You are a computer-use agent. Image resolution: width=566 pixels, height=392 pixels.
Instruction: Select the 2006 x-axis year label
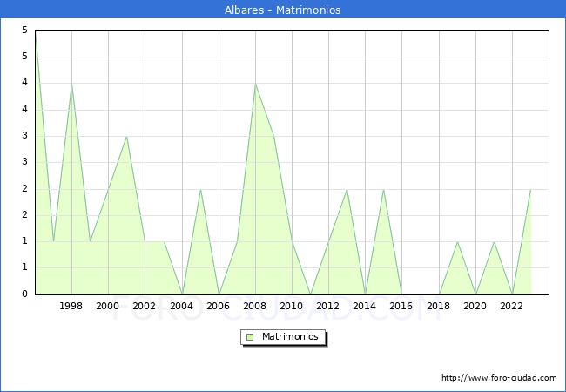click(x=218, y=306)
